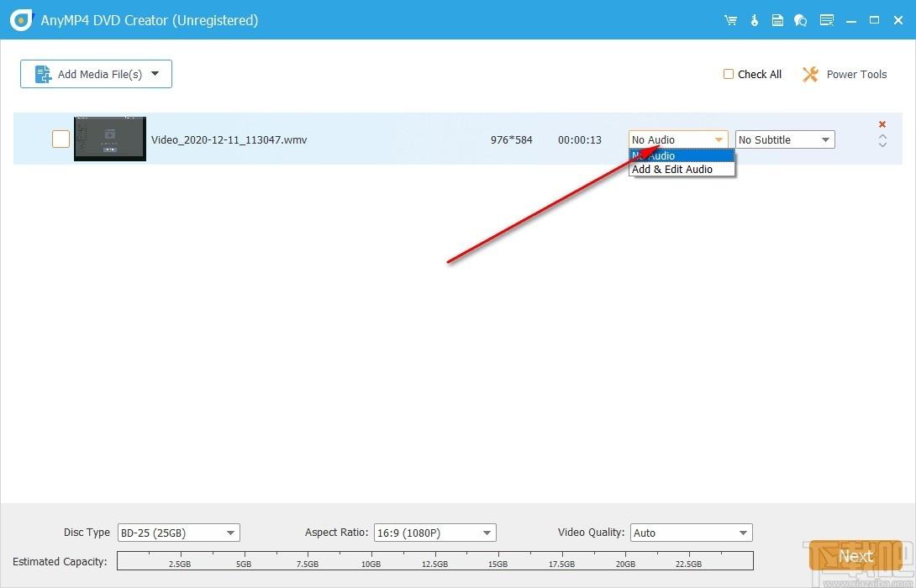Viewport: 916px width, 588px height.
Task: Open the No Subtitle dropdown
Action: coord(785,139)
